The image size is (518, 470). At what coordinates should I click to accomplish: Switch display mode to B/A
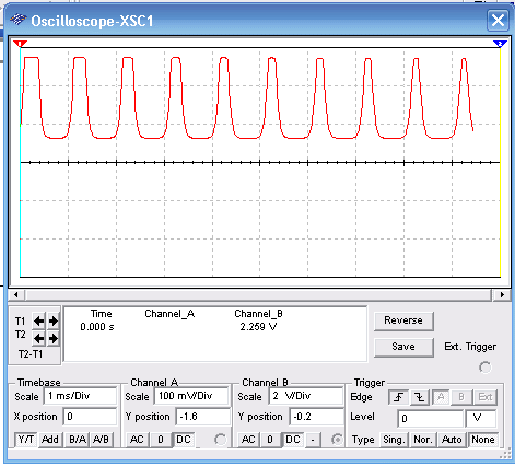click(77, 439)
